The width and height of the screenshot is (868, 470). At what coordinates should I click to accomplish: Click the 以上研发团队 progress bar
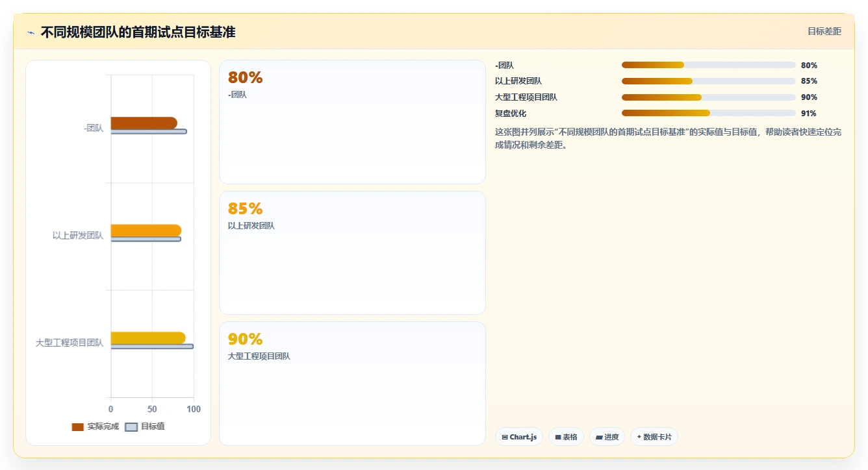(x=709, y=81)
